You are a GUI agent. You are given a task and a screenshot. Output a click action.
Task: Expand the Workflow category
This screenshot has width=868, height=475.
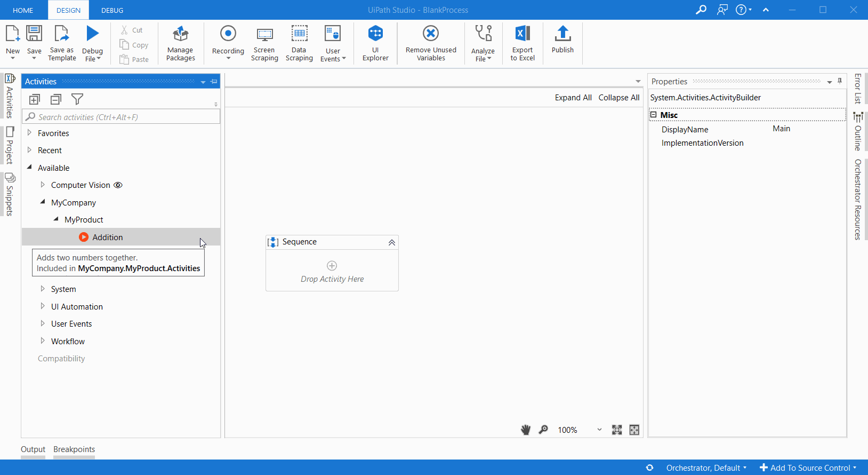click(x=43, y=341)
